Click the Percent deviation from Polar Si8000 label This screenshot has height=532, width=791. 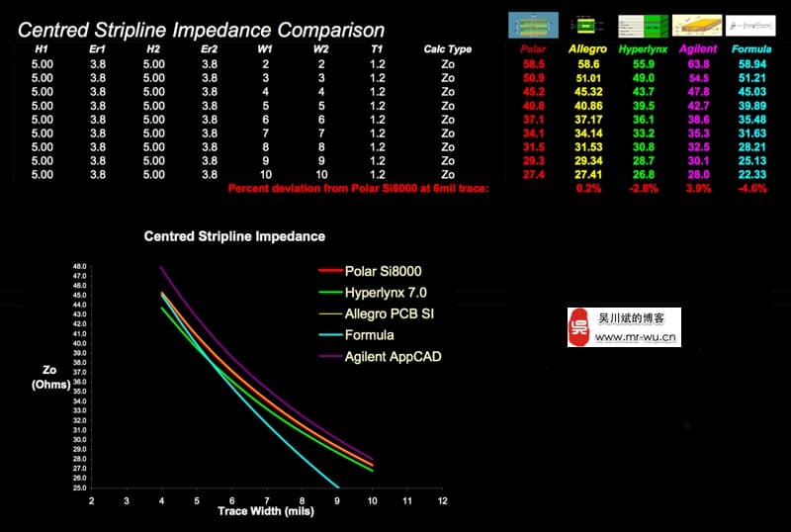(x=358, y=188)
